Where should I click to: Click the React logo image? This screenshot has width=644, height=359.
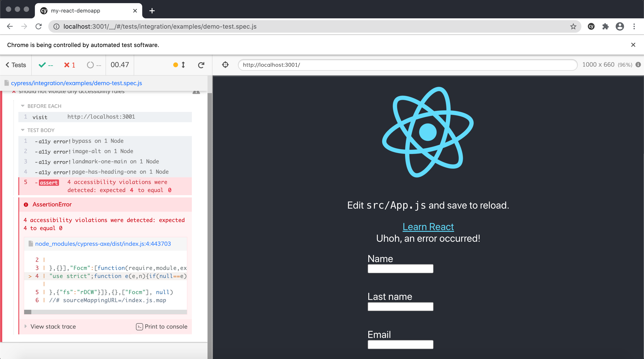[x=428, y=132]
